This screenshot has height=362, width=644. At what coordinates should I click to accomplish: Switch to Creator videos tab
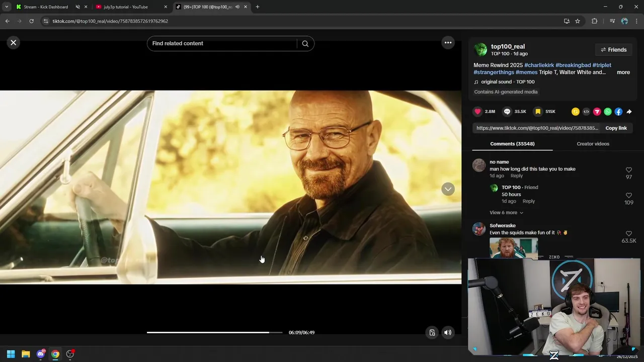tap(593, 144)
